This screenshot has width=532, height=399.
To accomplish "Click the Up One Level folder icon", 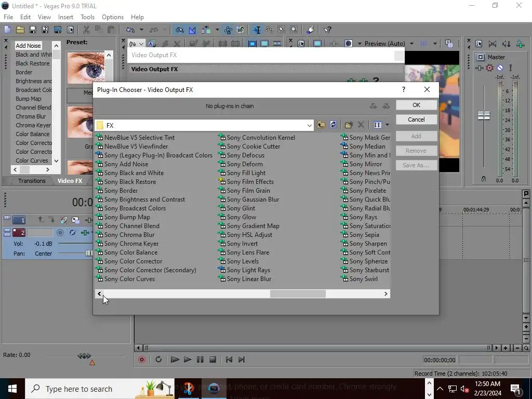I will coord(321,125).
